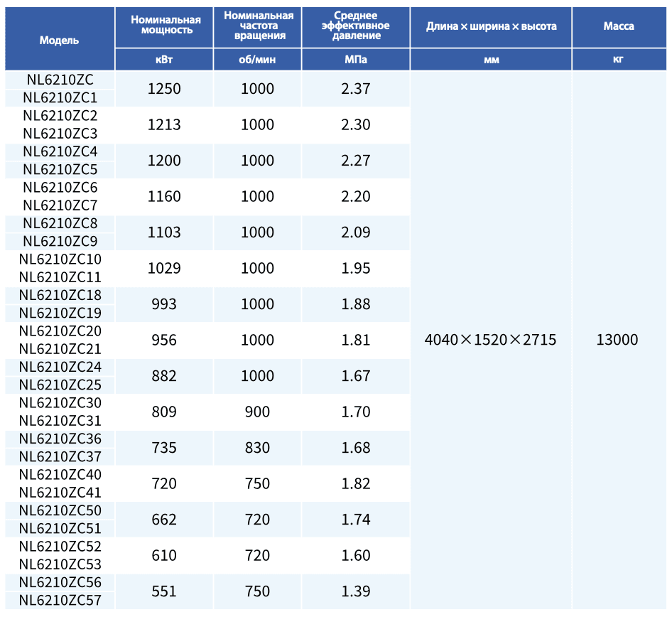Select the Среднее эффективное давление header
The image size is (672, 617).
tap(356, 28)
